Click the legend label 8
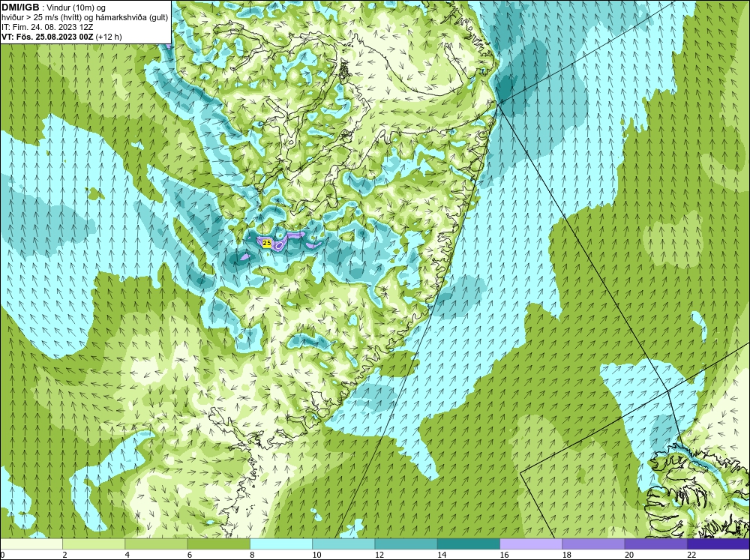Image resolution: width=750 pixels, height=560 pixels. click(x=253, y=555)
